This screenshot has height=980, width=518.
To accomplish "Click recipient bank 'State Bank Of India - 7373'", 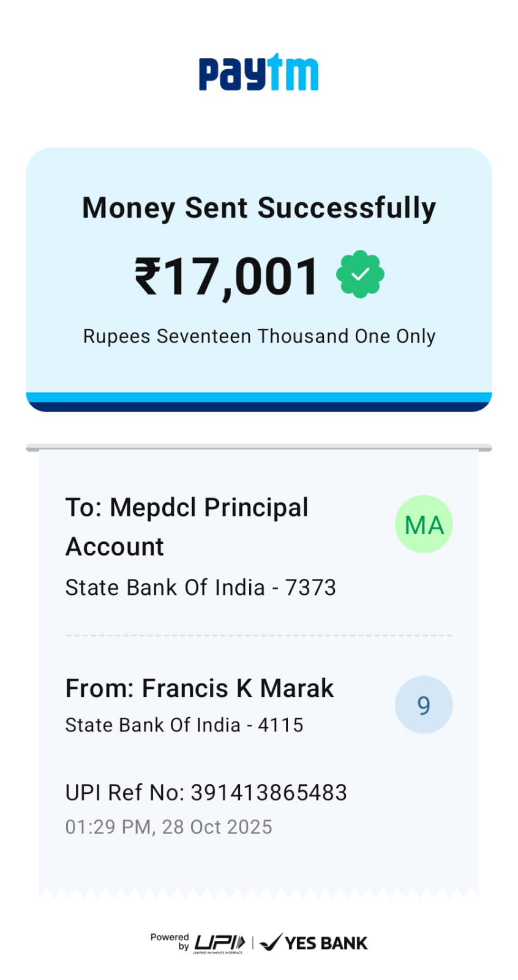I will tap(200, 587).
